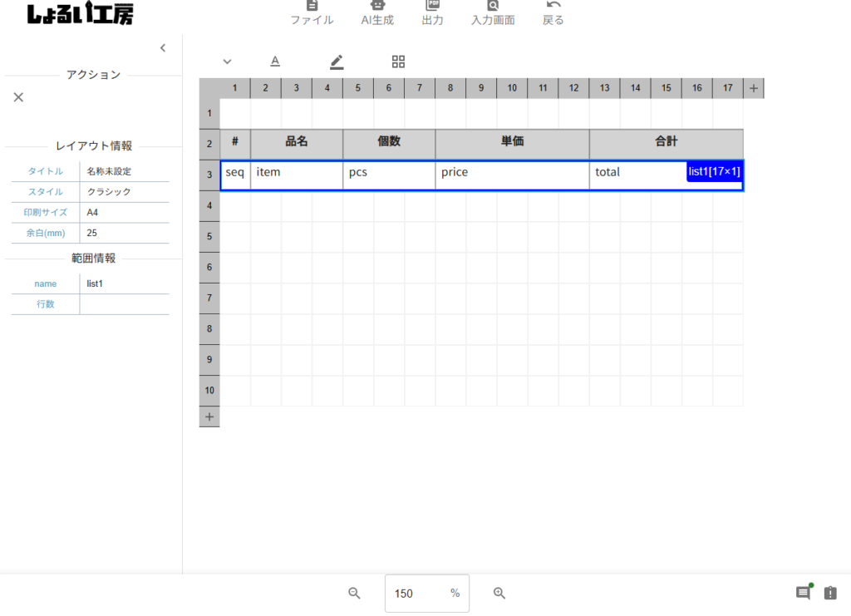This screenshot has height=616, width=851.
Task: Select the text color tool
Action: click(x=275, y=62)
